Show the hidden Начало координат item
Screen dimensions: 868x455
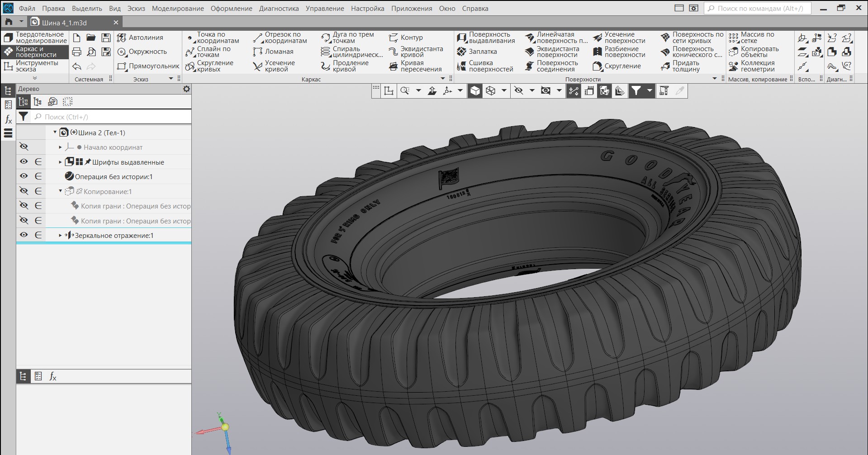click(24, 147)
